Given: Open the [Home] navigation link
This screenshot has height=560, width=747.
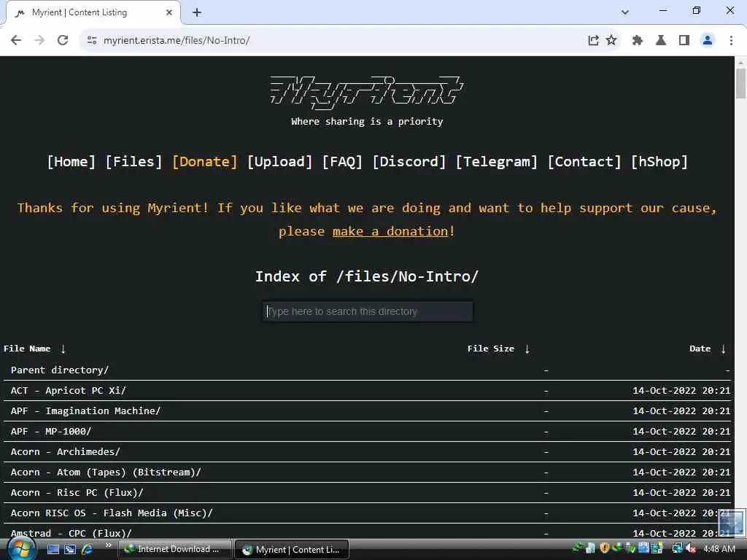Looking at the screenshot, I should [x=71, y=161].
